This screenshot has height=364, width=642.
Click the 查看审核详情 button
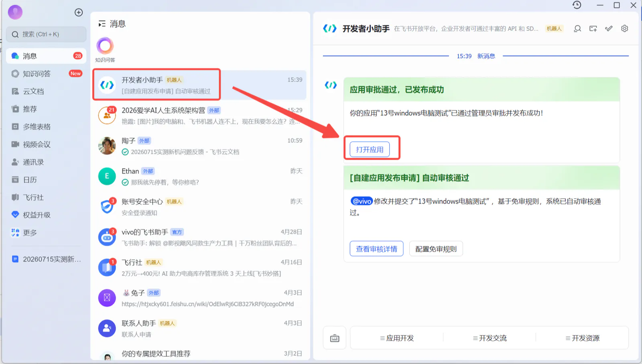pyautogui.click(x=376, y=249)
